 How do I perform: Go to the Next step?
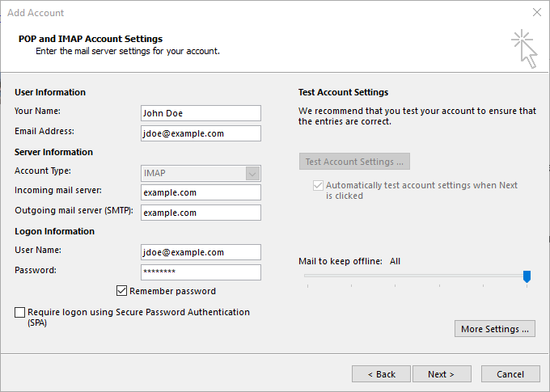coord(442,374)
